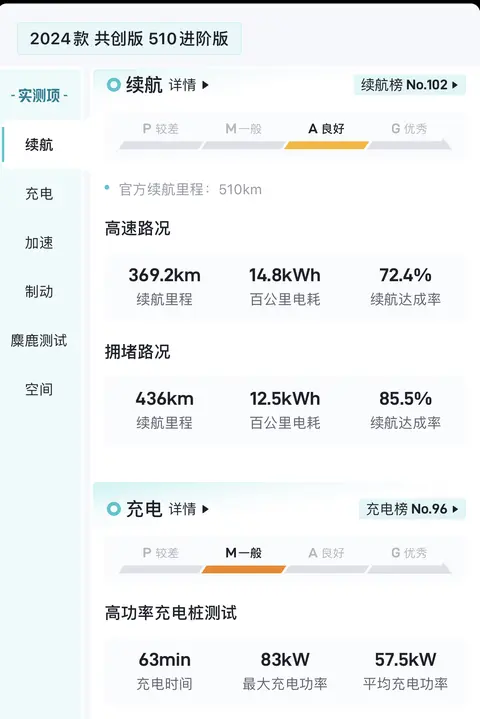480x719 pixels.
Task: Go to 加速 sidebar item
Action: (39, 243)
